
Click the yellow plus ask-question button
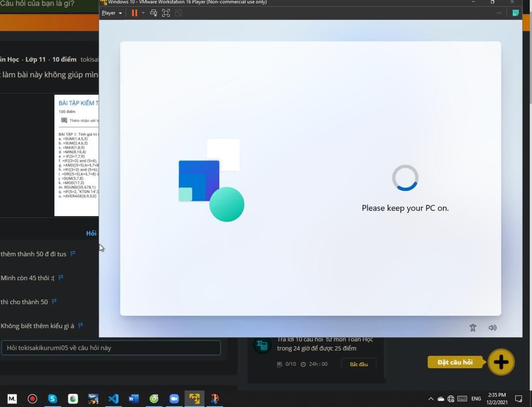tap(501, 362)
